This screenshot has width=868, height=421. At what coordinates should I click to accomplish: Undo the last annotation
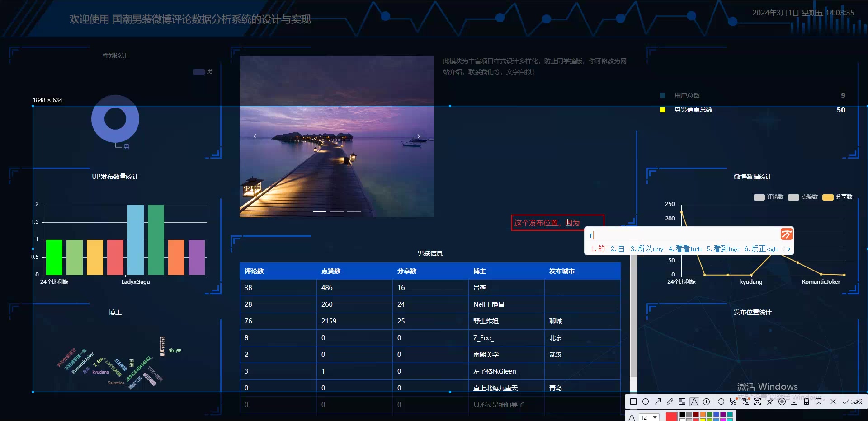coord(721,402)
